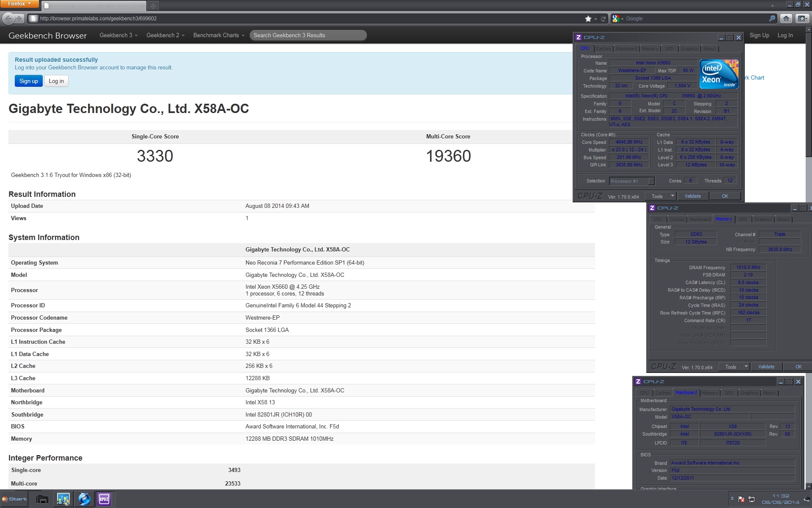Open Tools dropdown arrow in CPU-Z CPU window
The height and width of the screenshot is (508, 812).
click(672, 196)
